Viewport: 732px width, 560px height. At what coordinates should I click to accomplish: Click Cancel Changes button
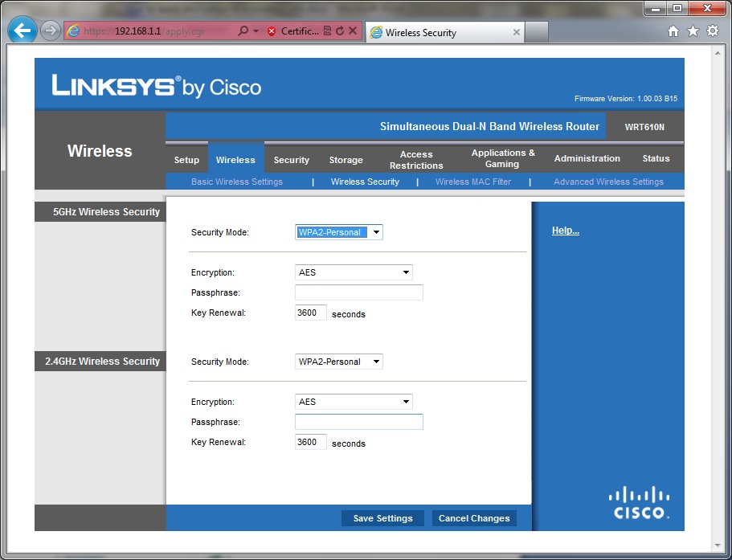474,518
